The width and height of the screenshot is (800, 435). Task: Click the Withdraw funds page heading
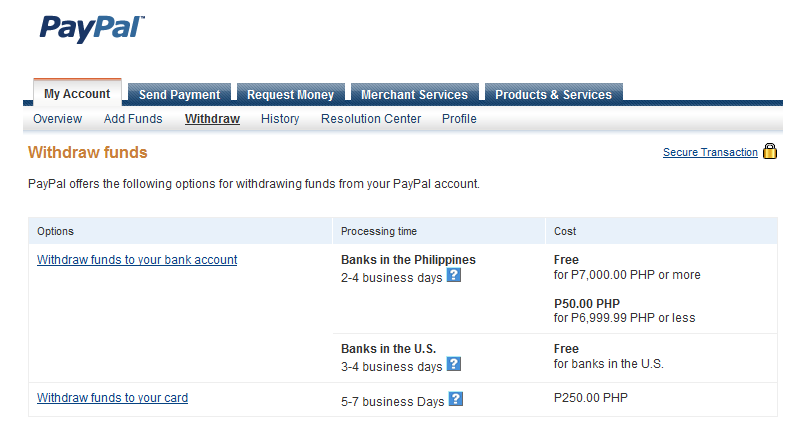pos(88,153)
